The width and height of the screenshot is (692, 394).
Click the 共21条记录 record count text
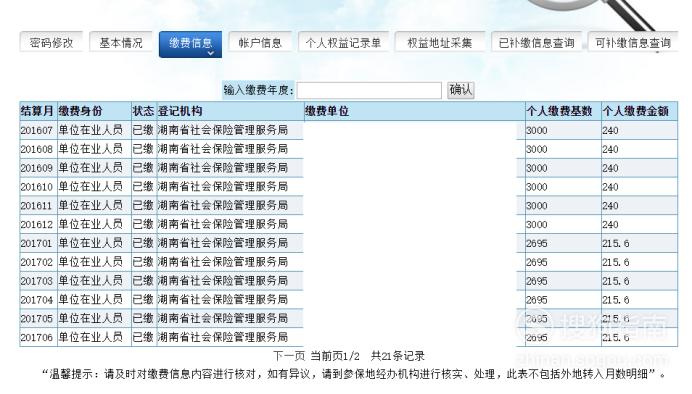click(x=398, y=356)
